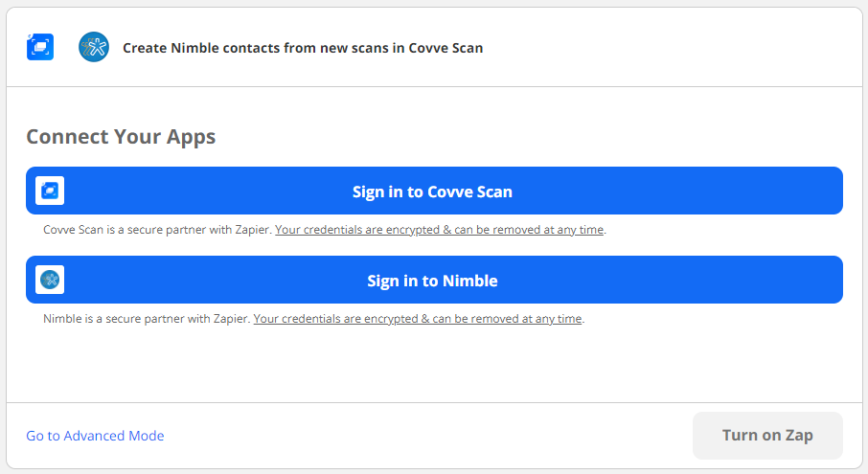Click the word "Nimble" in the Zap title
Screen dimensions: 868x474
click(195, 47)
